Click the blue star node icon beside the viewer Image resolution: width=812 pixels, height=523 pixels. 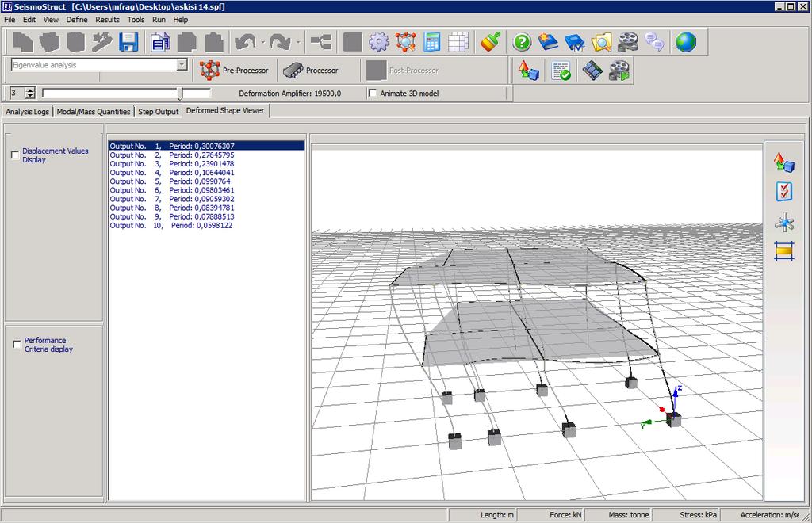pyautogui.click(x=784, y=222)
